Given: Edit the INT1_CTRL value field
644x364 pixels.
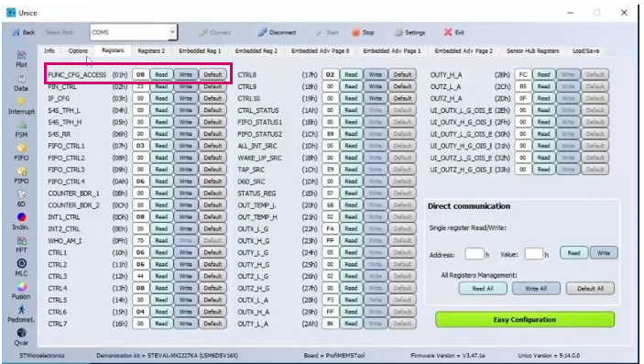Looking at the screenshot, I should click(140, 216).
